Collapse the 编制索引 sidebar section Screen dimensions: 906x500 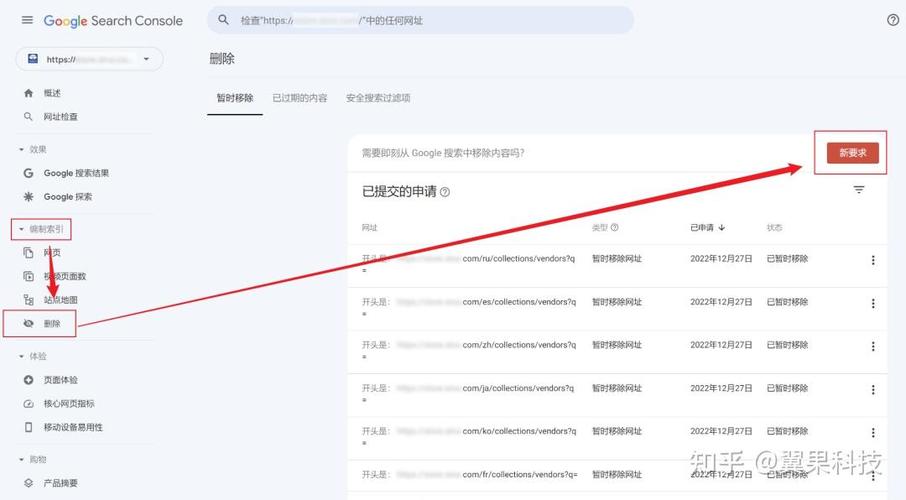coord(21,229)
